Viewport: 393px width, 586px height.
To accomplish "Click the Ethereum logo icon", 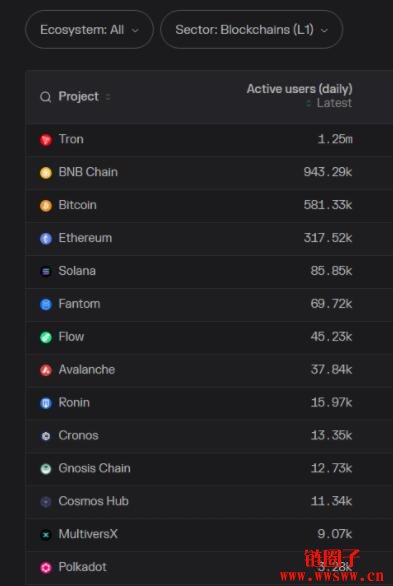I will [46, 238].
